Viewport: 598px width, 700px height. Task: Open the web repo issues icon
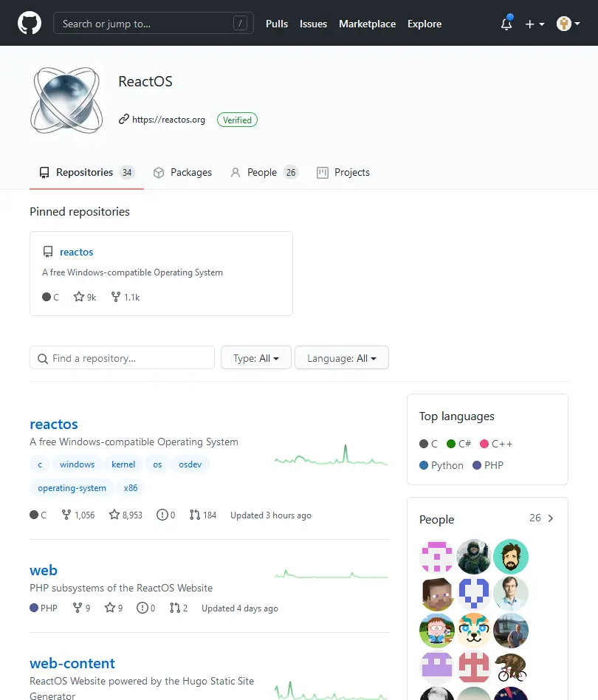[x=142, y=608]
